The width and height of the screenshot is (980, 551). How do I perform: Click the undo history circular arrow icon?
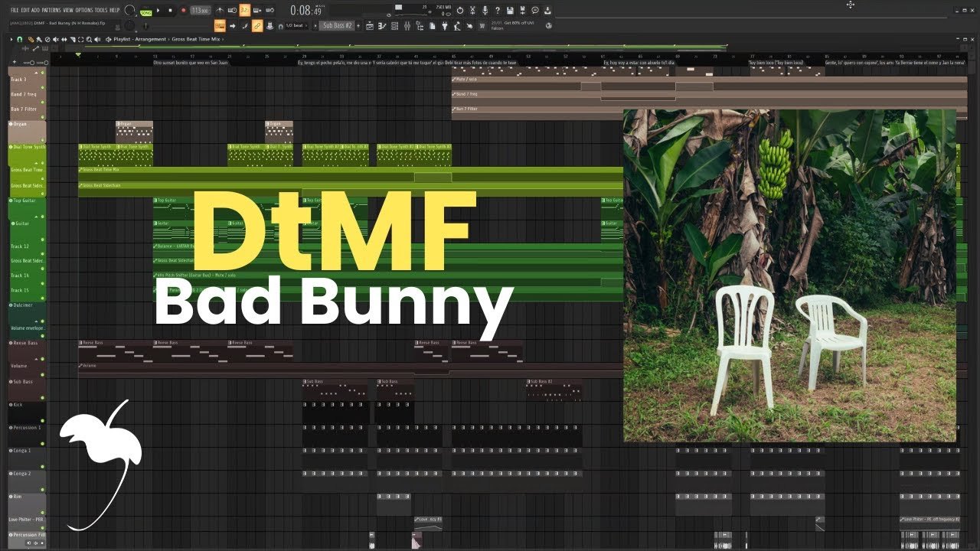point(460,10)
